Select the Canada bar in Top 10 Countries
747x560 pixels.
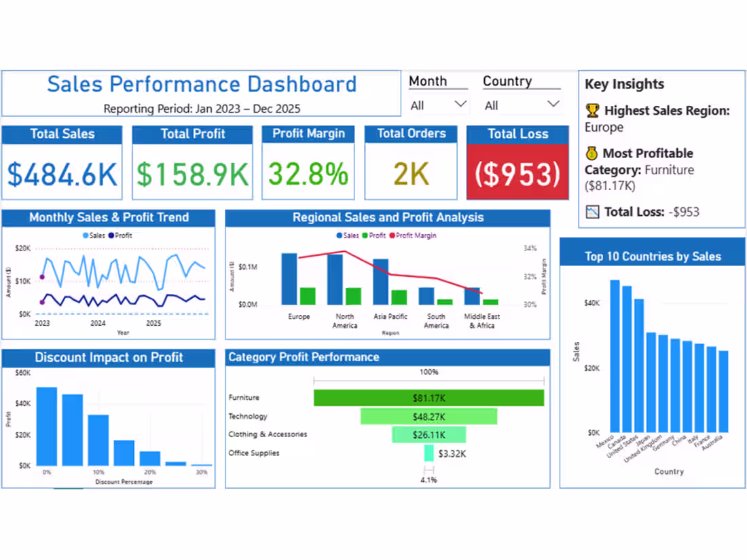point(627,359)
